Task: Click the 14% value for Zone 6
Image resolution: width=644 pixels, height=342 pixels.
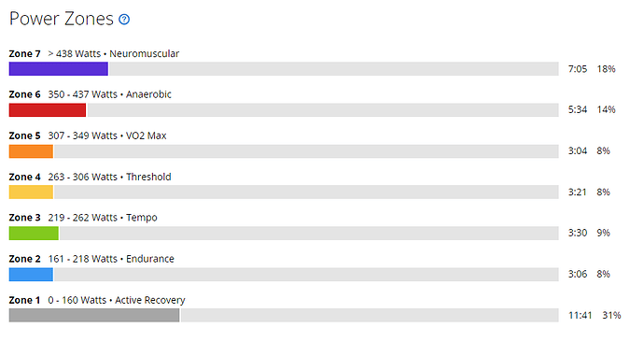Action: [x=607, y=109]
